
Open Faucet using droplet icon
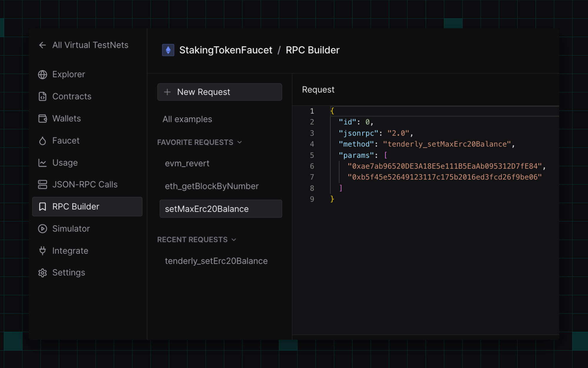click(43, 141)
